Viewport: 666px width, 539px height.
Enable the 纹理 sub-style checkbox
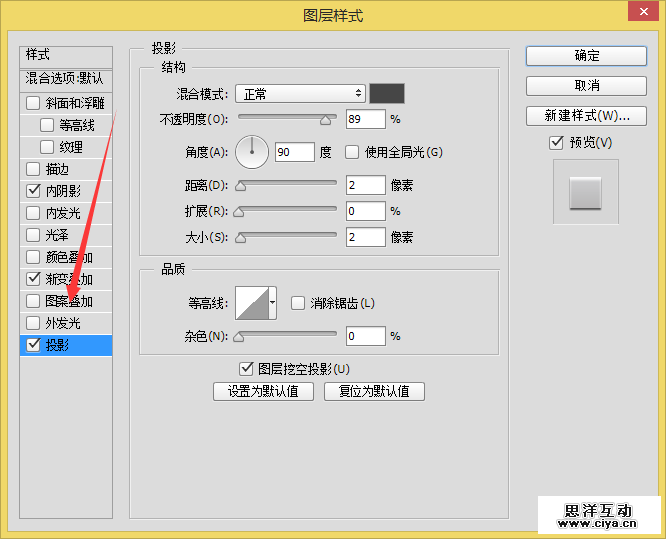(x=47, y=147)
